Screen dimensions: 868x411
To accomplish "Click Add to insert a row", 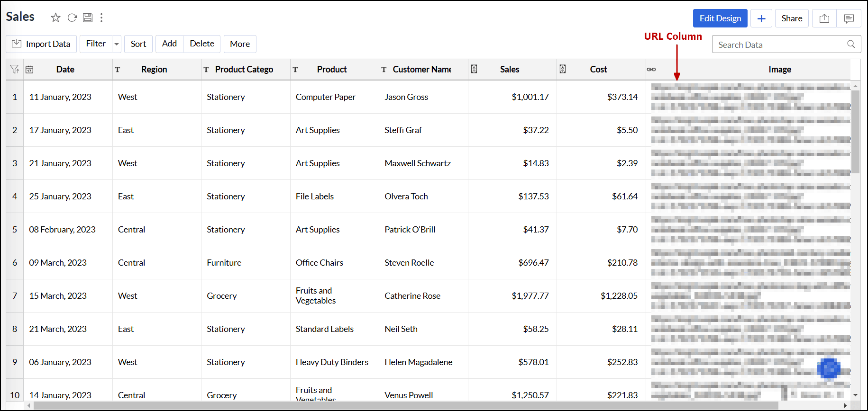I will pyautogui.click(x=169, y=44).
